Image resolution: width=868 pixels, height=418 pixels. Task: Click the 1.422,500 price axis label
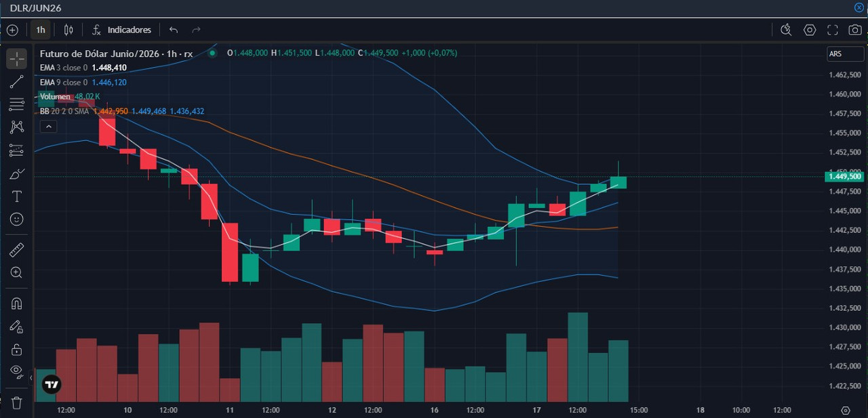[x=844, y=386]
